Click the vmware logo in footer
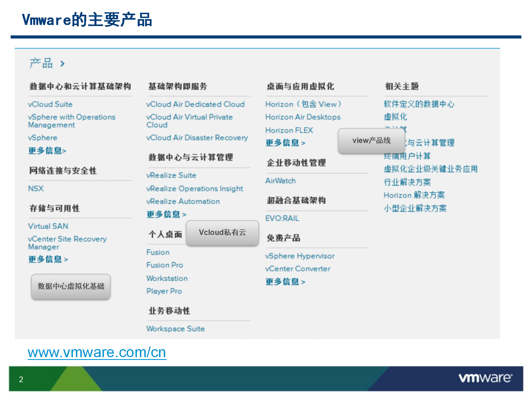The height and width of the screenshot is (399, 532). (x=485, y=378)
